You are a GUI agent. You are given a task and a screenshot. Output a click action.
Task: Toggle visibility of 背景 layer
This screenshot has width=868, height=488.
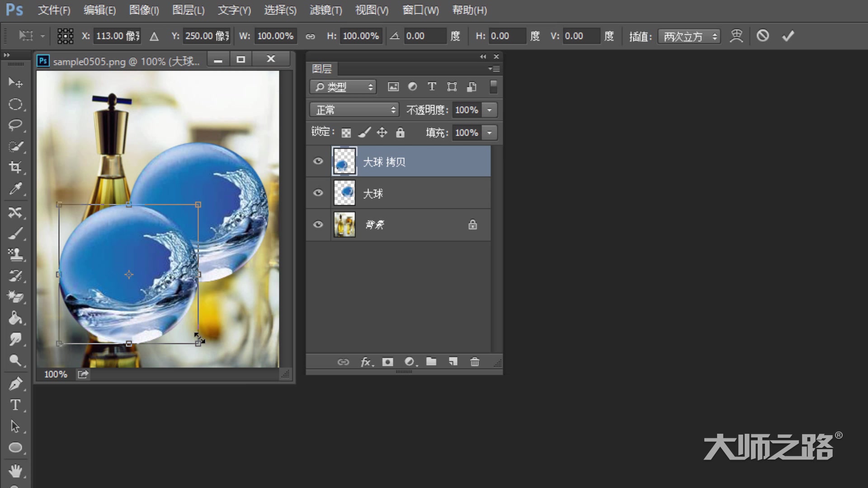click(318, 225)
